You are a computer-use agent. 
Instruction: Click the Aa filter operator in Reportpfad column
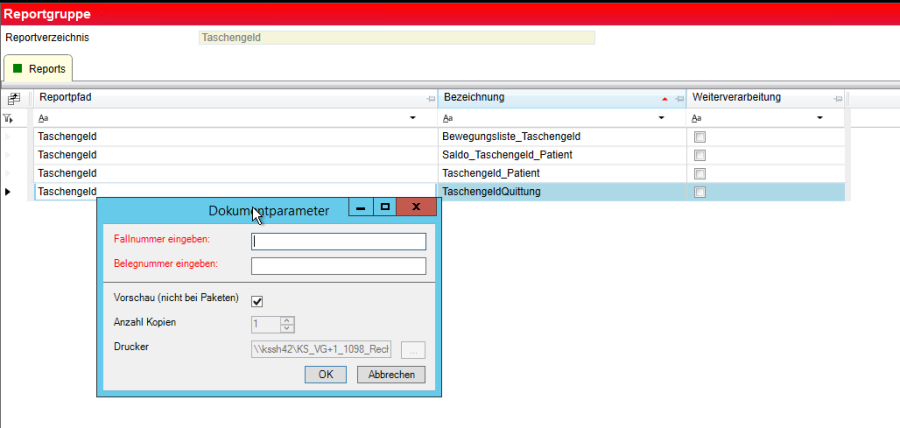tap(43, 118)
